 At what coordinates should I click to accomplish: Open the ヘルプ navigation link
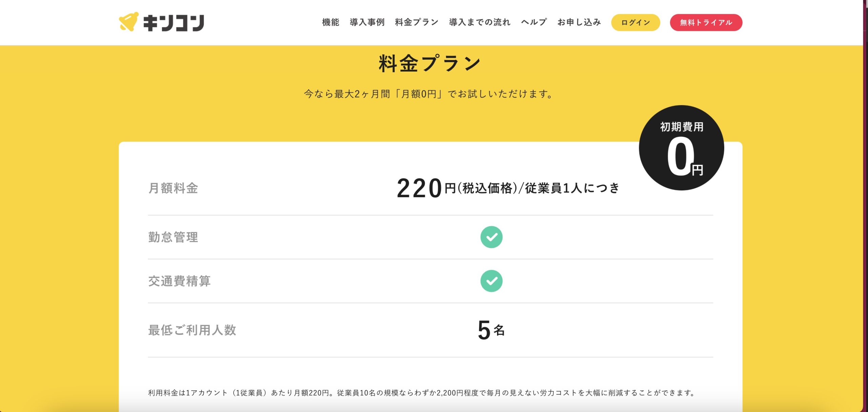pyautogui.click(x=534, y=22)
